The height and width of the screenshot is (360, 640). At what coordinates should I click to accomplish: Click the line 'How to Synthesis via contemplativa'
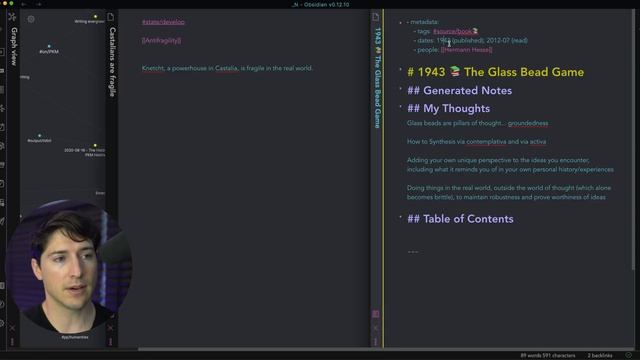[x=476, y=142]
